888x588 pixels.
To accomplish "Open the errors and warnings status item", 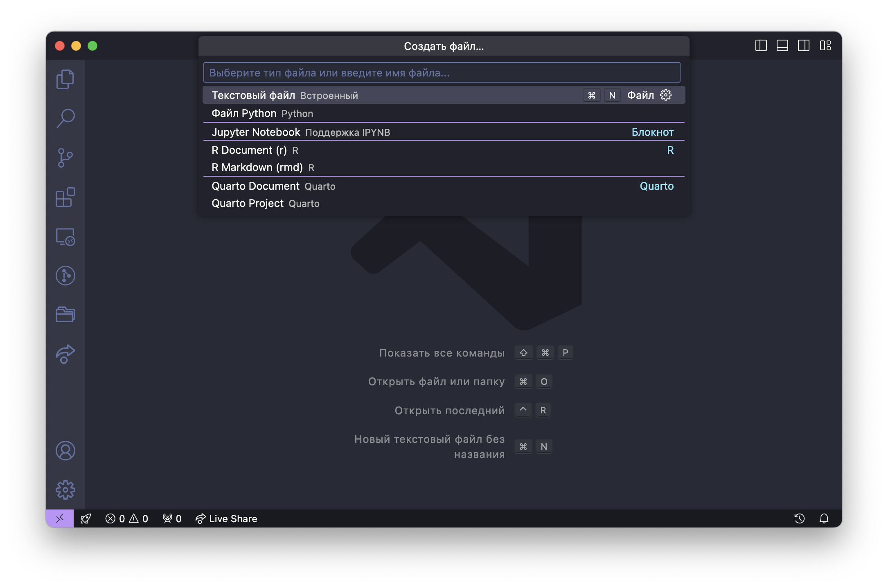I will [x=127, y=518].
